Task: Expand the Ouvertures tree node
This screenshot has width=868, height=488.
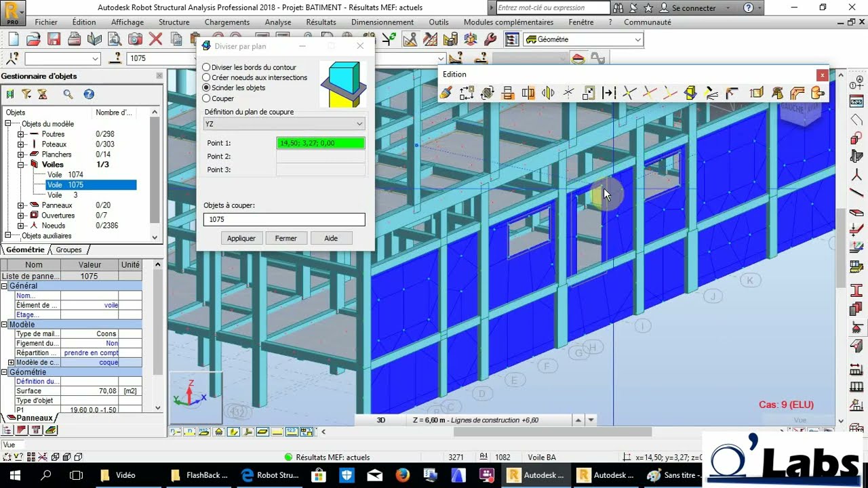Action: (21, 216)
